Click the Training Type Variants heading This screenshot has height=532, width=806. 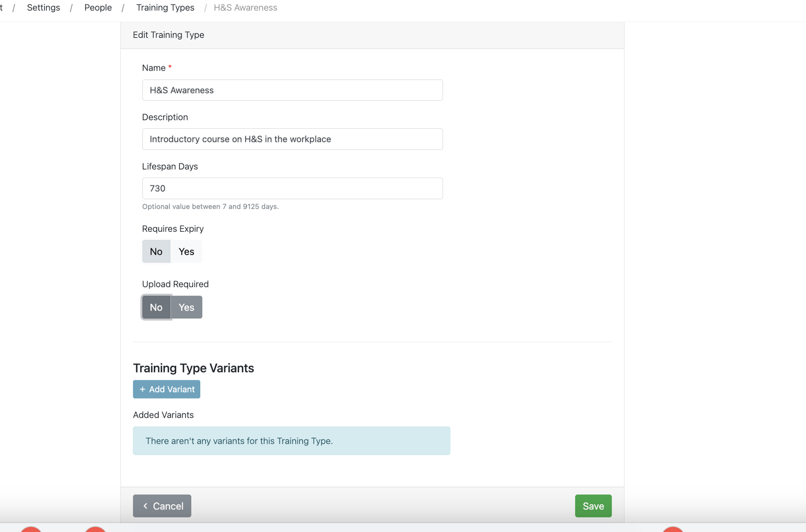[x=193, y=368]
